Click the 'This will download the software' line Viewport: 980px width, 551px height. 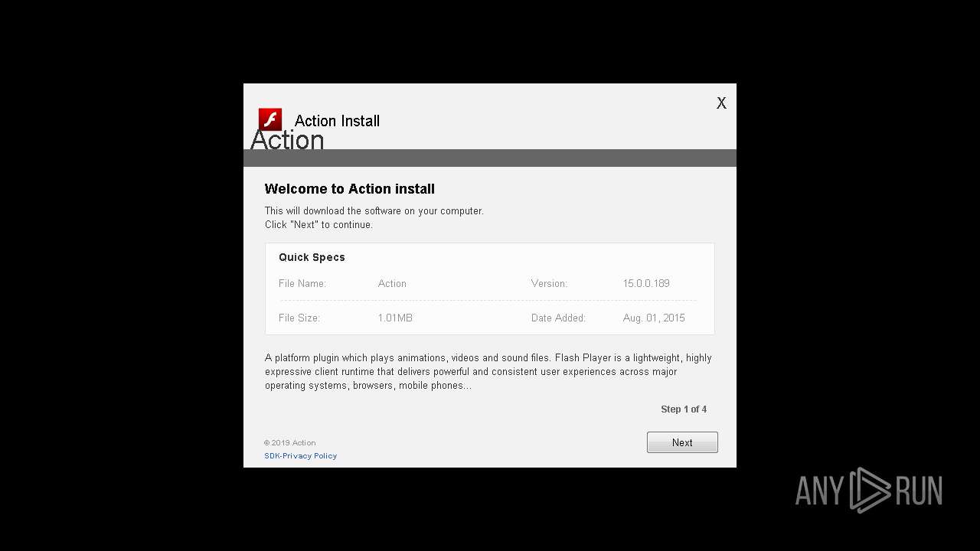click(374, 210)
